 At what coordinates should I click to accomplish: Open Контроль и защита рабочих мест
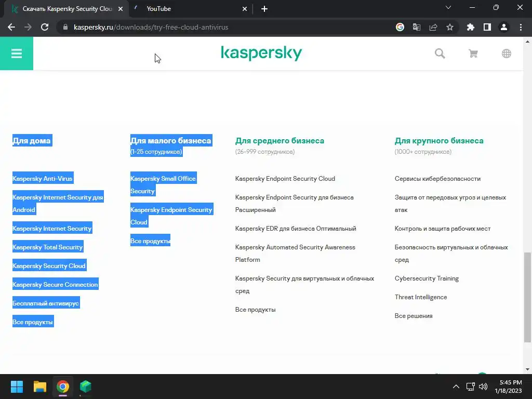[443, 229]
